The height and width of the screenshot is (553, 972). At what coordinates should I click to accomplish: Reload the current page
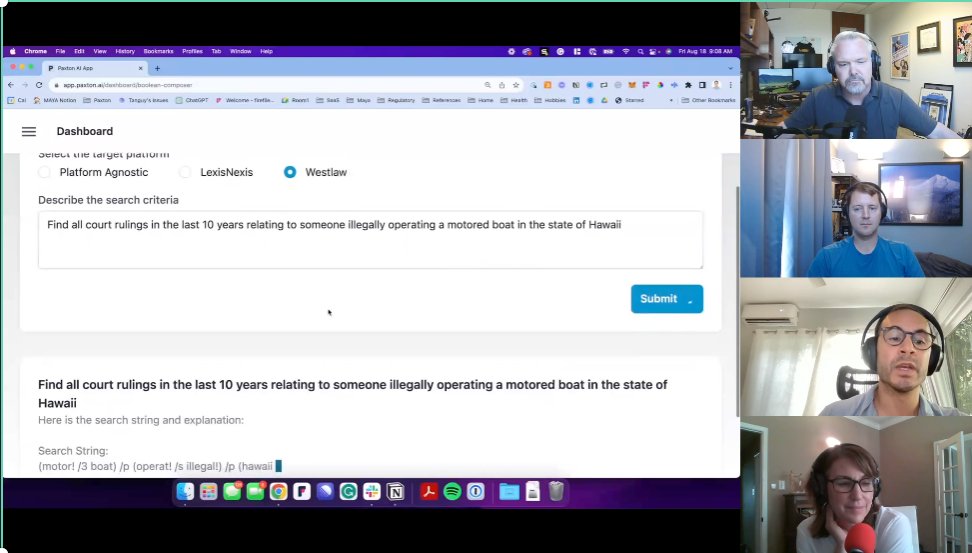(x=39, y=85)
